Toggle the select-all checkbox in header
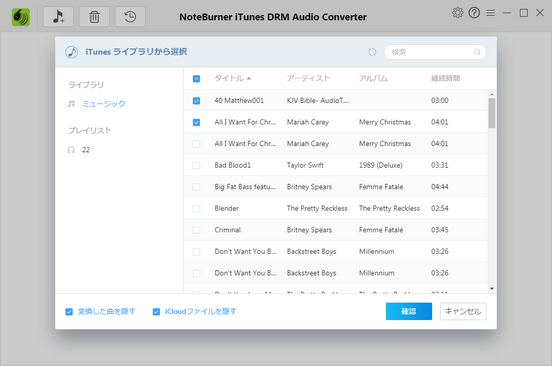This screenshot has width=552, height=366. pyautogui.click(x=196, y=78)
